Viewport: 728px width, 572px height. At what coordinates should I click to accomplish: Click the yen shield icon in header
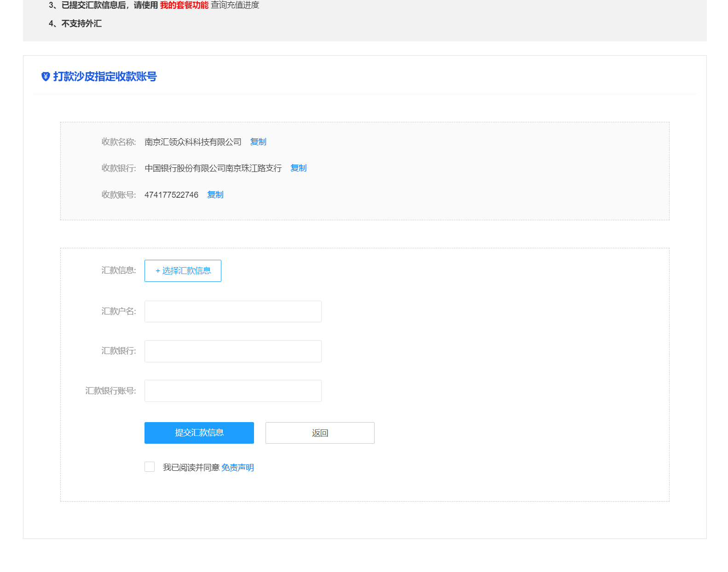pos(46,76)
